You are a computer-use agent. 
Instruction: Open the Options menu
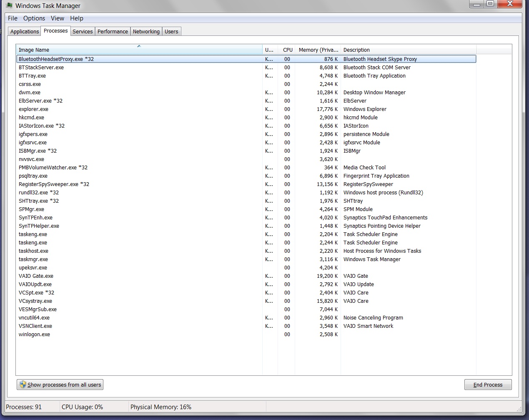tap(34, 18)
